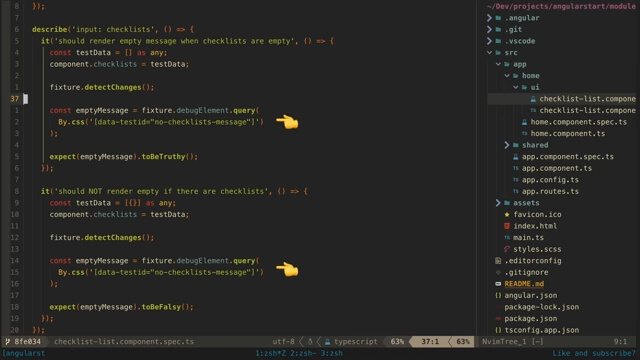Click the braces icon of tsconfig.app.json

coord(498,330)
